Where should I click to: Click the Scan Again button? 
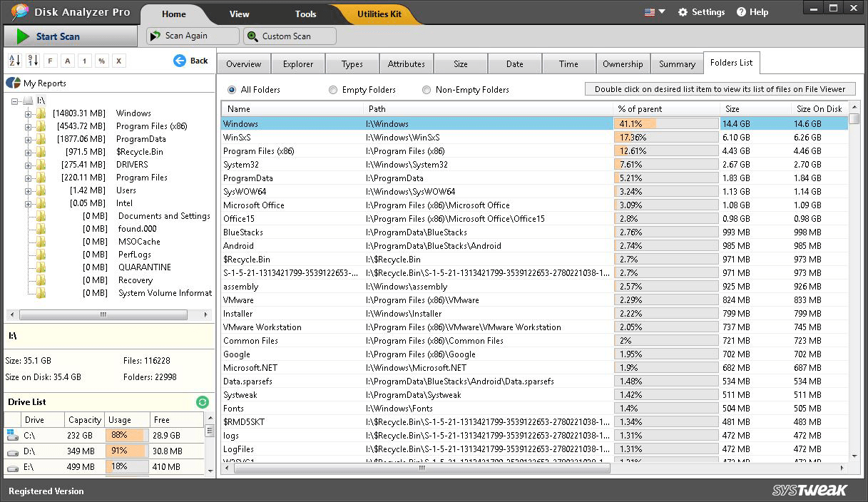[193, 36]
